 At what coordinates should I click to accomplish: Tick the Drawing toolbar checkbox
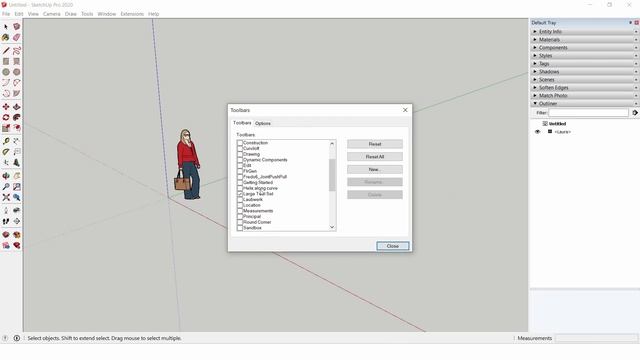point(240,154)
